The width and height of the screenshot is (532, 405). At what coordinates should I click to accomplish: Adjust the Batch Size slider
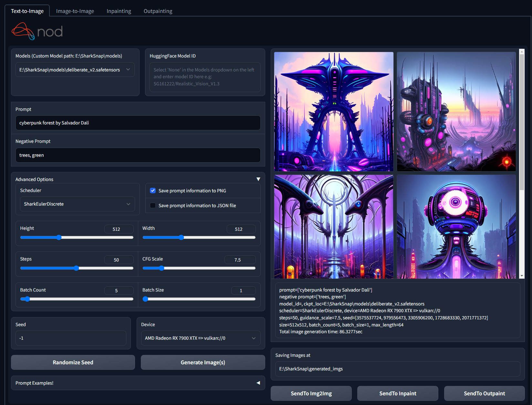point(199,299)
